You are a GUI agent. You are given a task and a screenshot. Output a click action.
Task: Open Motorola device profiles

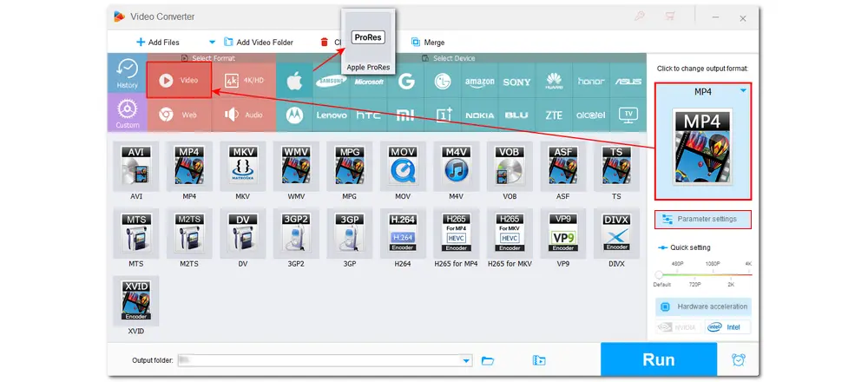point(294,115)
